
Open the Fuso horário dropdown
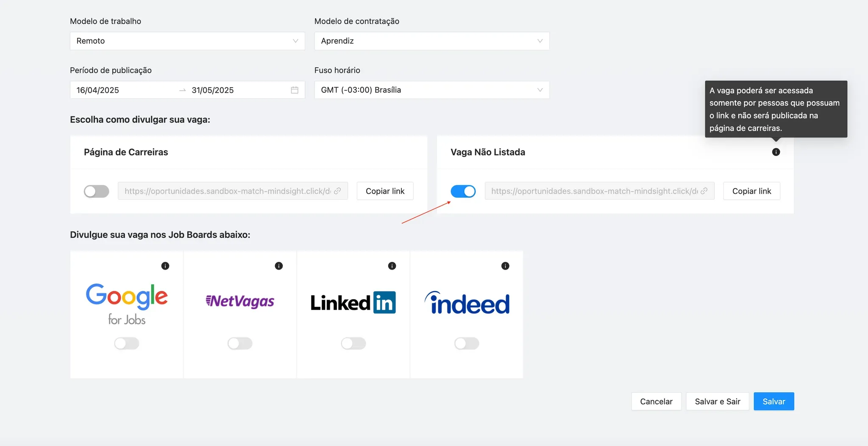[x=432, y=90]
